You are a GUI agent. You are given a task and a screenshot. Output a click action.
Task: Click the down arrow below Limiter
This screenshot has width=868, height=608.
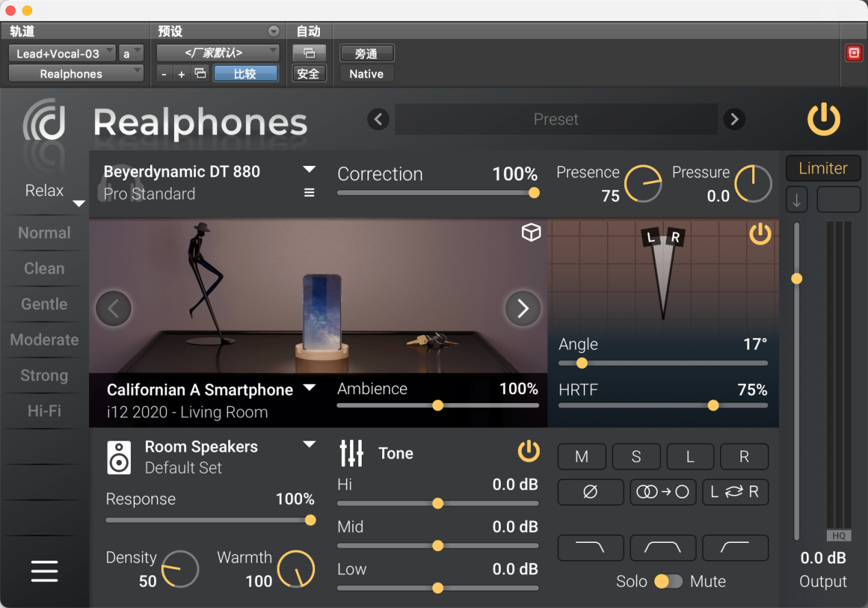[797, 199]
